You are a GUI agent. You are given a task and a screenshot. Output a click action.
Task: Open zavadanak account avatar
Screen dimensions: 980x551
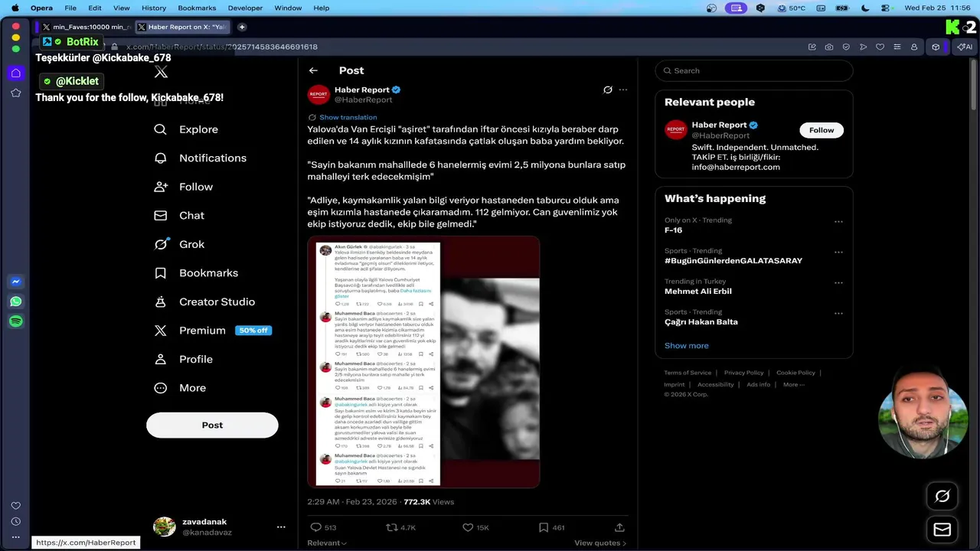tap(165, 527)
